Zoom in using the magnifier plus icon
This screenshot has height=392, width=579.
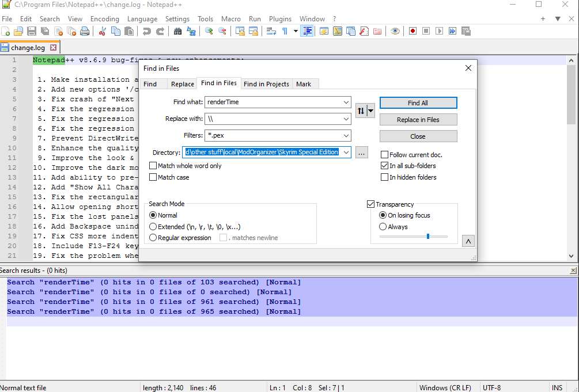(209, 32)
